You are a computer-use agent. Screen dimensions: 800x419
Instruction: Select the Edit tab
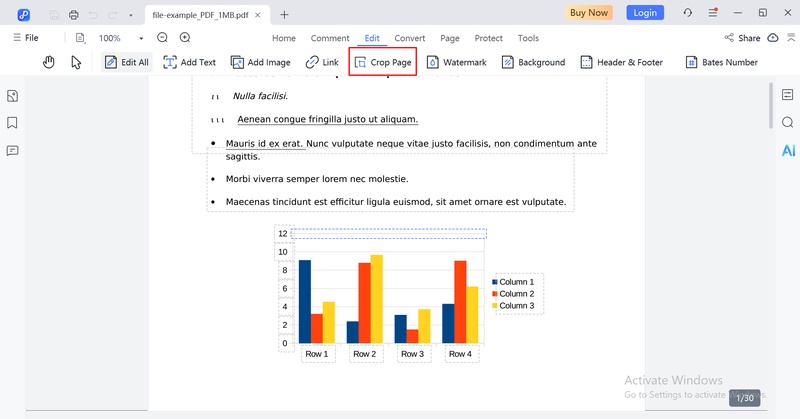click(x=372, y=38)
